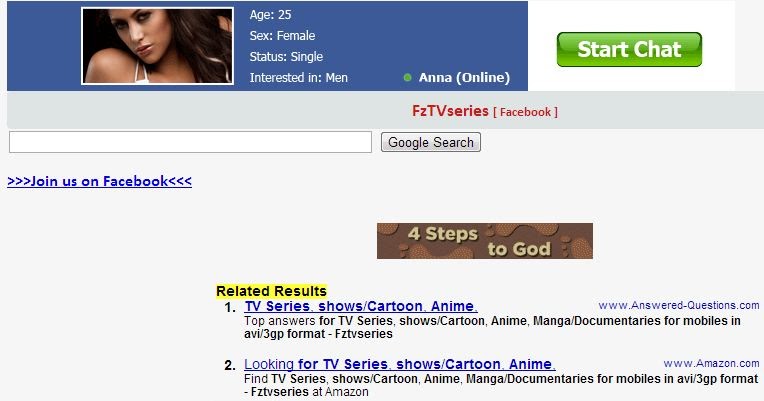
Task: Click the Related Results heading
Action: (x=271, y=291)
